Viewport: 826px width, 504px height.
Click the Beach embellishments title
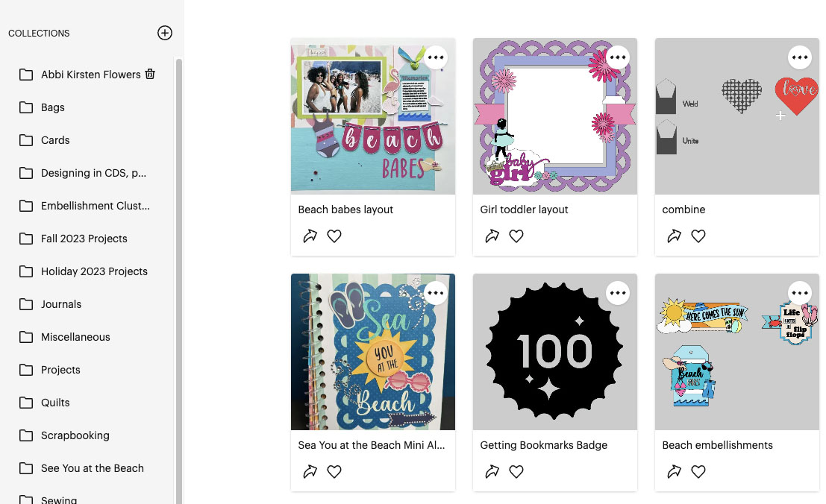click(717, 445)
